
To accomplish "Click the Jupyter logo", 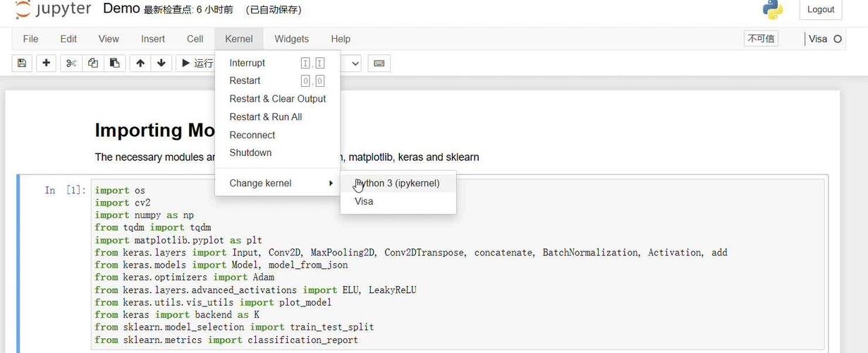I will 53,10.
